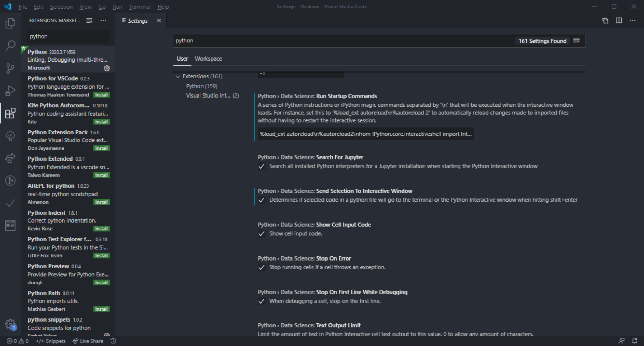Open the Manage gear in activity bar
The width and height of the screenshot is (644, 346).
pyautogui.click(x=10, y=324)
